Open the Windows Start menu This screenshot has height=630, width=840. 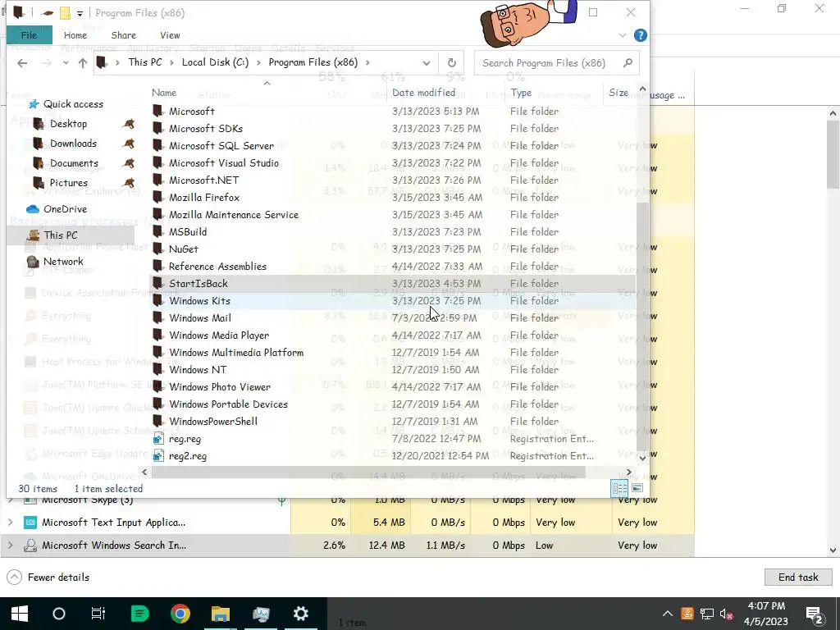point(20,614)
